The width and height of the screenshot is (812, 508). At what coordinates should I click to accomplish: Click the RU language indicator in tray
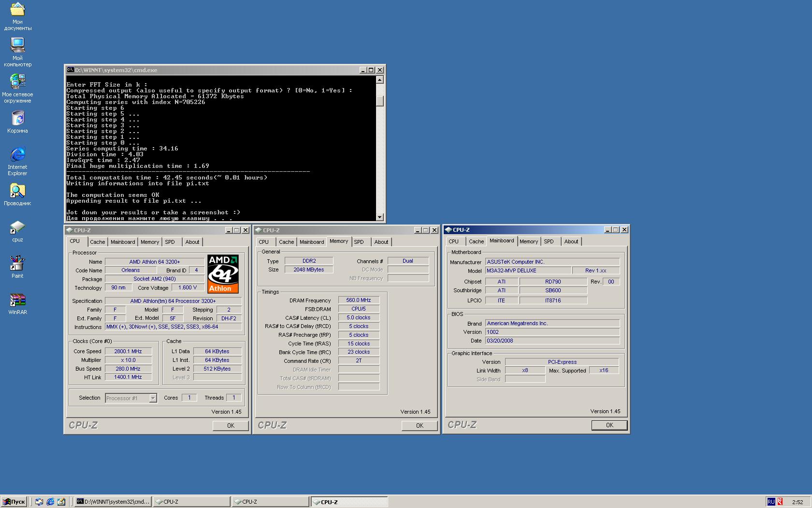tap(771, 502)
